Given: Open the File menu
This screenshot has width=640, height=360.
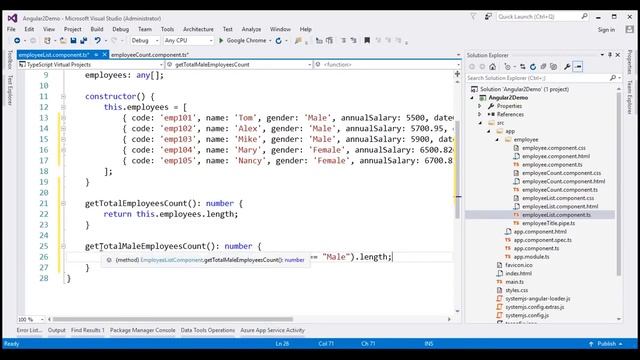Looking at the screenshot, I should [x=11, y=29].
